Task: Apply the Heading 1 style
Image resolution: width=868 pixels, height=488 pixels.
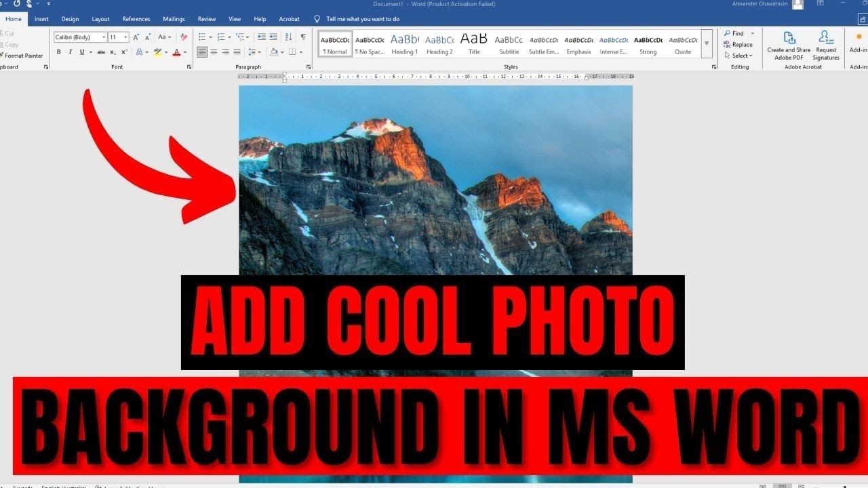Action: 405,43
